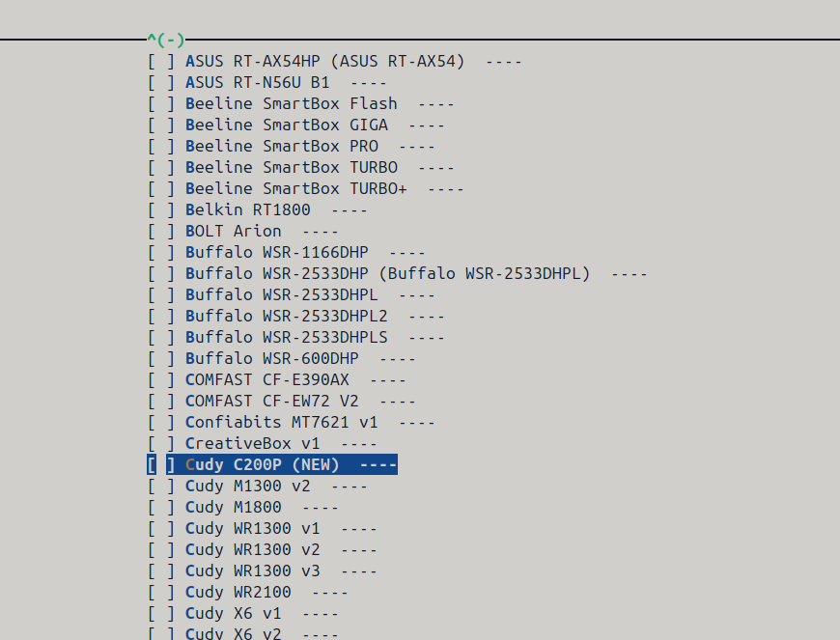Select the Cudy WR1300 v2 entry
840x640 pixels.
262,550
